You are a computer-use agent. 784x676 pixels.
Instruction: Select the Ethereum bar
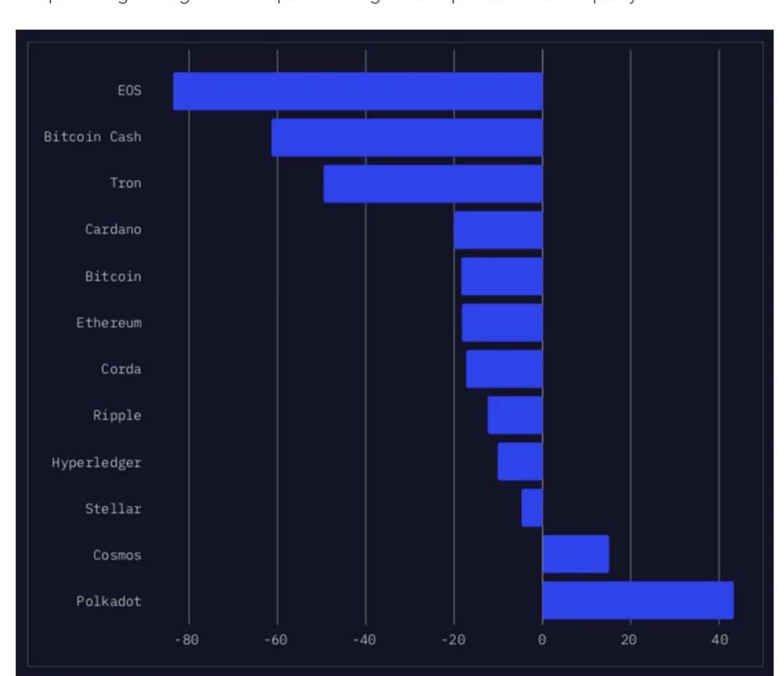(502, 322)
